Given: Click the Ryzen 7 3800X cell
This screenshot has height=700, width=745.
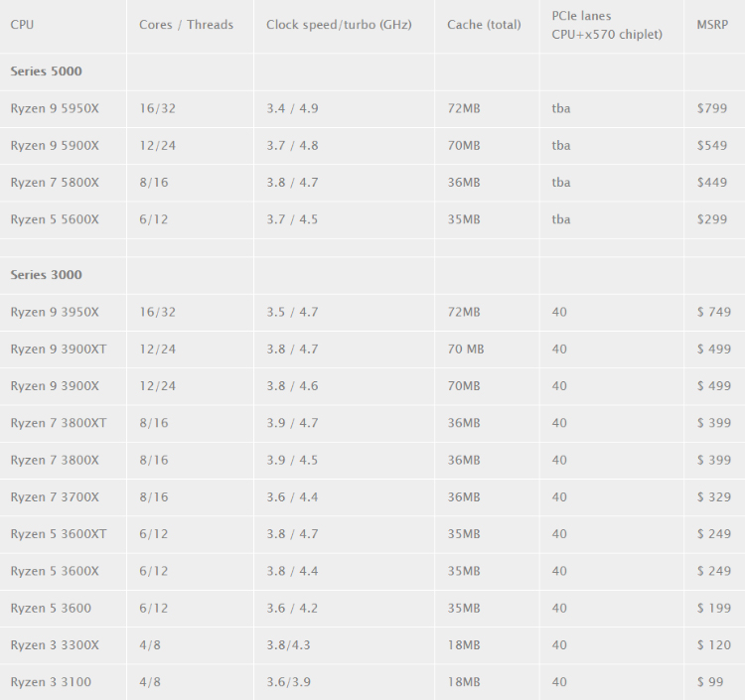Looking at the screenshot, I should [55, 460].
